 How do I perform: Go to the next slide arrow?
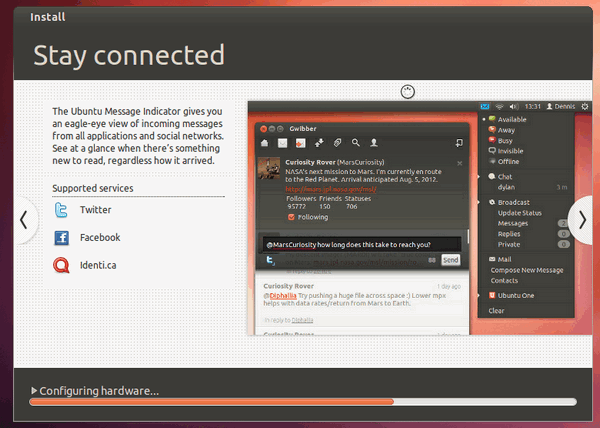(582, 220)
